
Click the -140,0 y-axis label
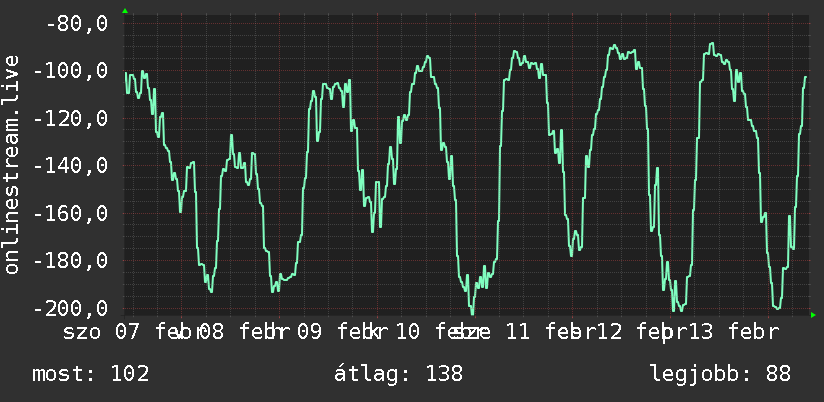click(70, 166)
